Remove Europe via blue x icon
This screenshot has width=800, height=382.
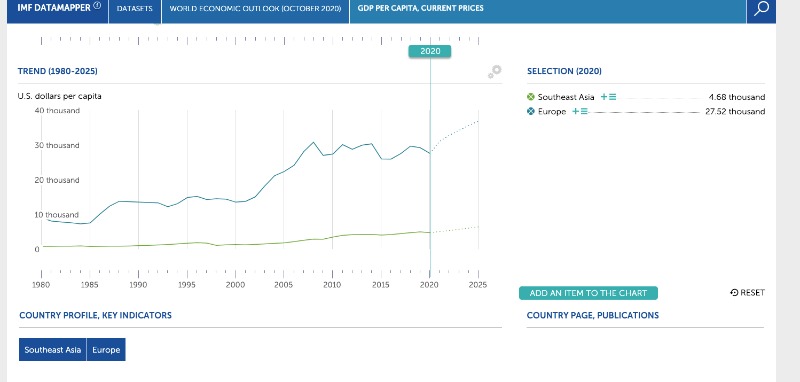(531, 111)
